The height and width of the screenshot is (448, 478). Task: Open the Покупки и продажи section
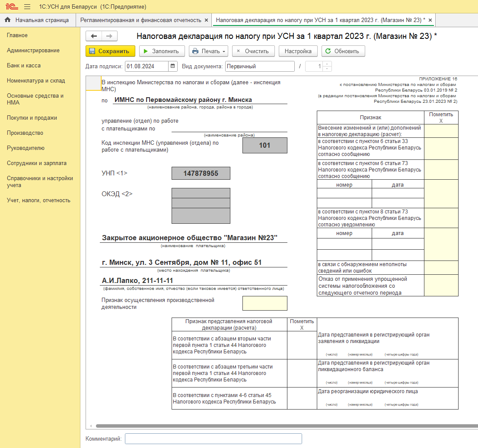[32, 118]
